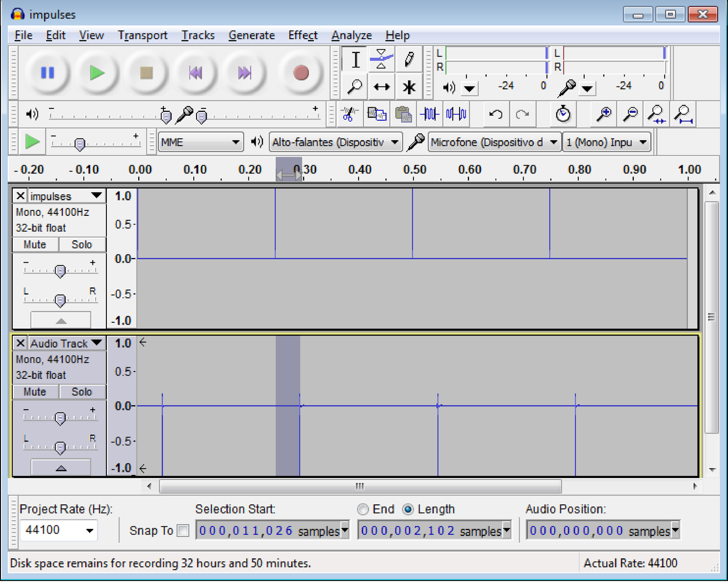Screen dimensions: 728x585
Task: Open the Generate menu
Action: [x=251, y=36]
